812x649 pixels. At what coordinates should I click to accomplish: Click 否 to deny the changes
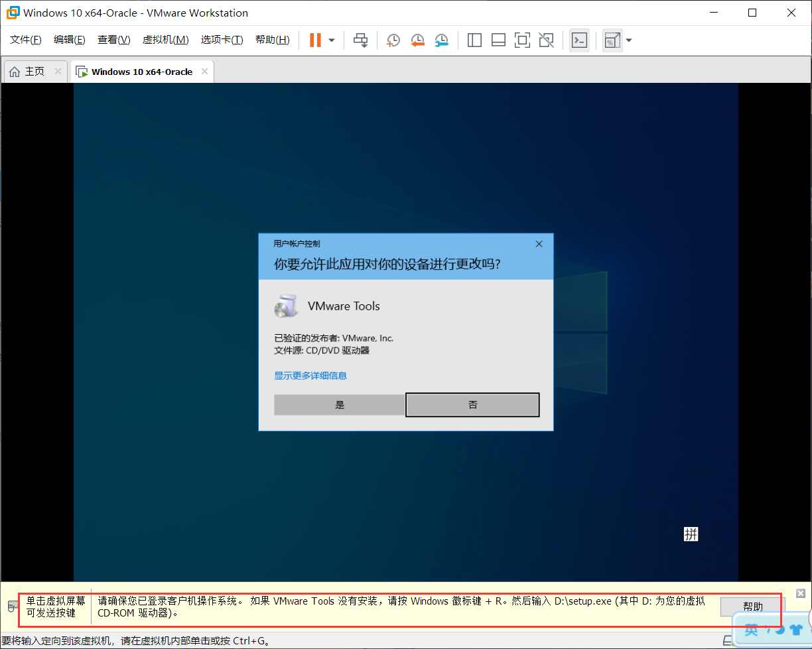point(472,404)
